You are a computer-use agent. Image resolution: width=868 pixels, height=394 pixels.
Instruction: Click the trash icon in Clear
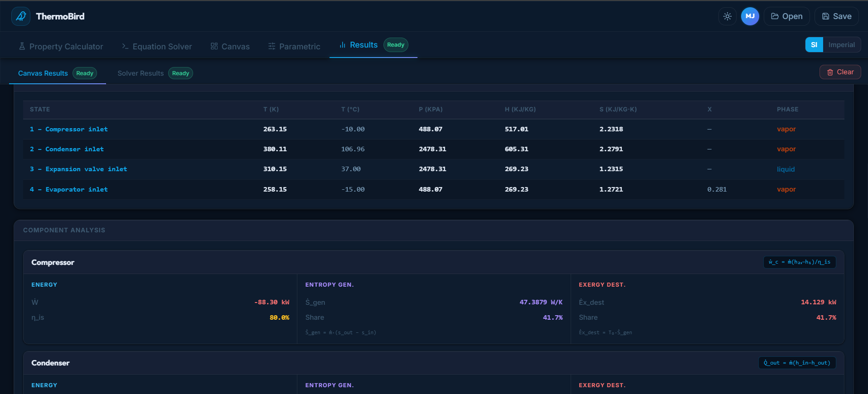coord(830,72)
